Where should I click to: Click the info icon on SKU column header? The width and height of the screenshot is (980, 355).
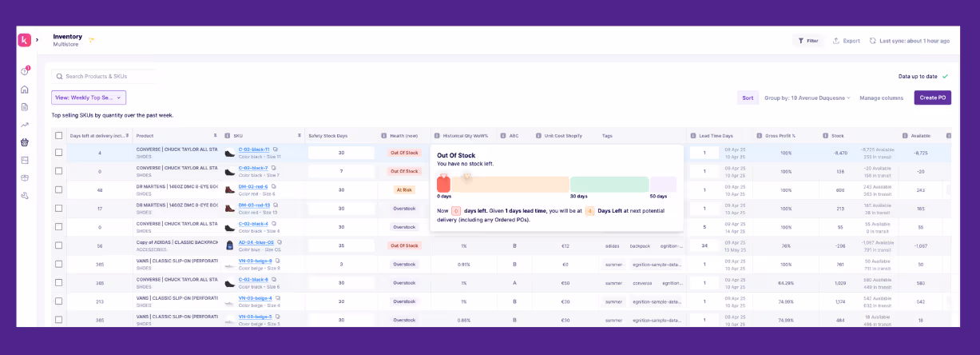click(x=228, y=135)
